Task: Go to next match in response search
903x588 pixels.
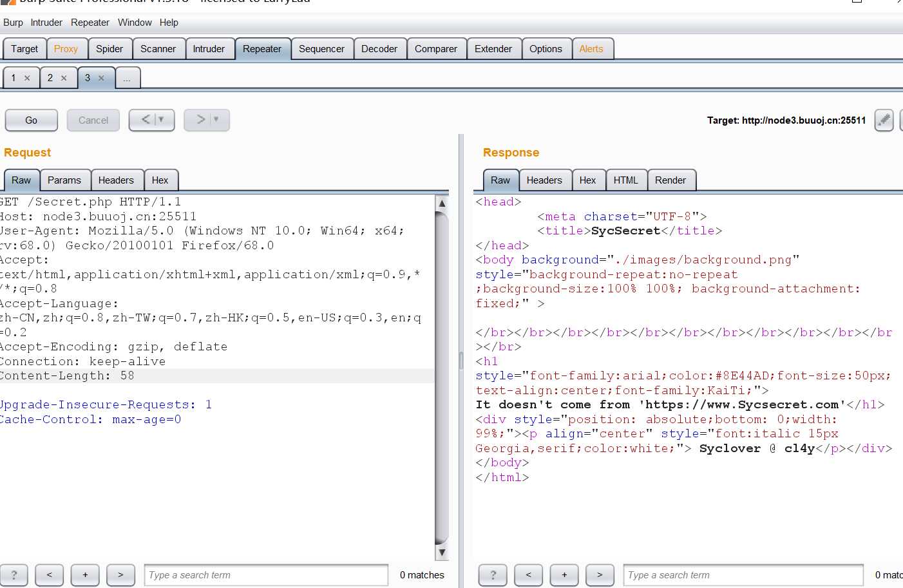Action: [600, 575]
